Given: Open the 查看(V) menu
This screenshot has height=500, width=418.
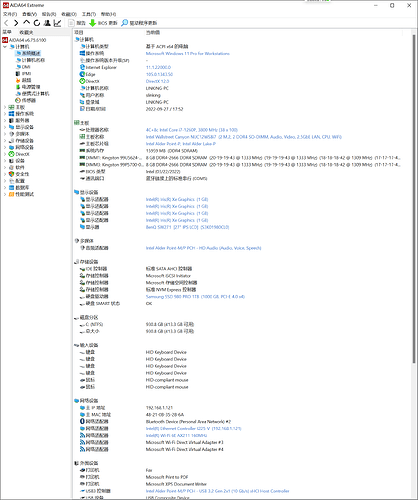Looking at the screenshot, I should click(29, 14).
